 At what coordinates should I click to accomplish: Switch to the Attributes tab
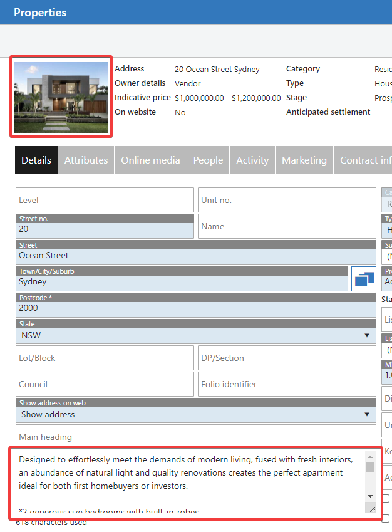coord(86,160)
